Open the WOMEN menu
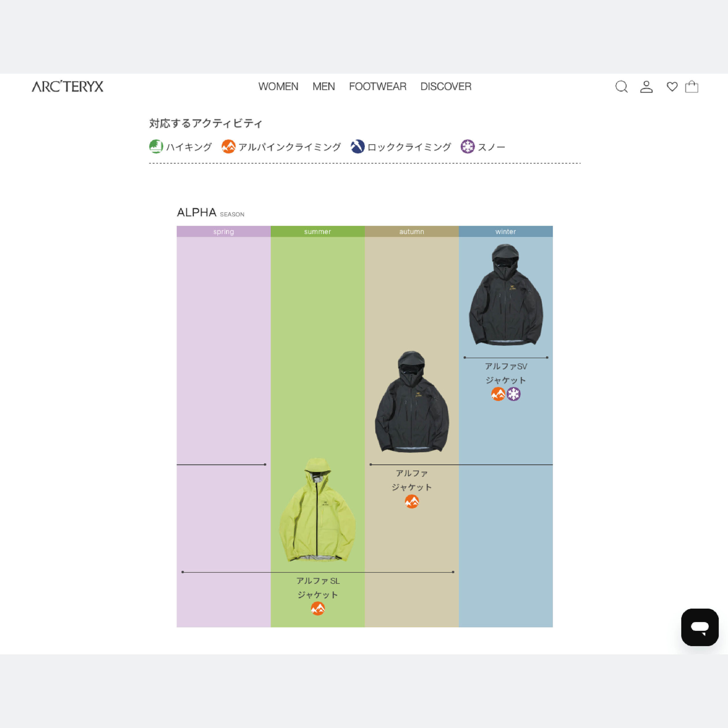 pyautogui.click(x=278, y=87)
